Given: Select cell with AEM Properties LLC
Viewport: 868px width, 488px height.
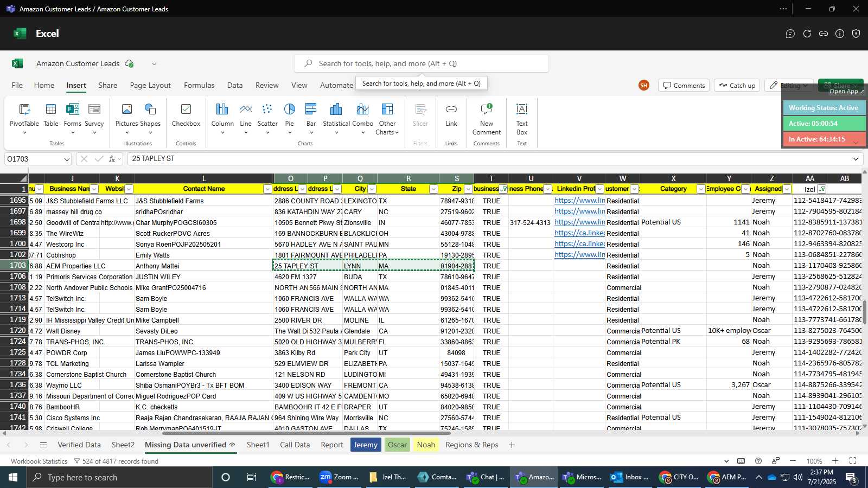Looking at the screenshot, I should (72, 266).
